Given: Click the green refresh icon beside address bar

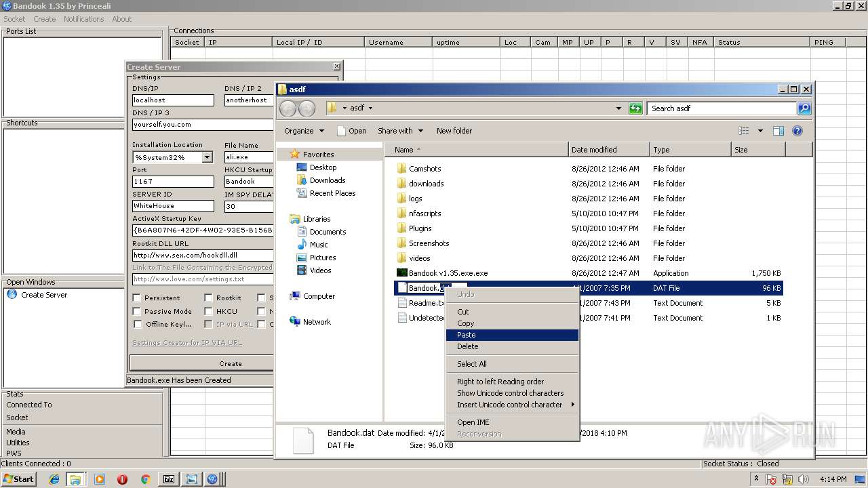Looking at the screenshot, I should click(x=635, y=108).
